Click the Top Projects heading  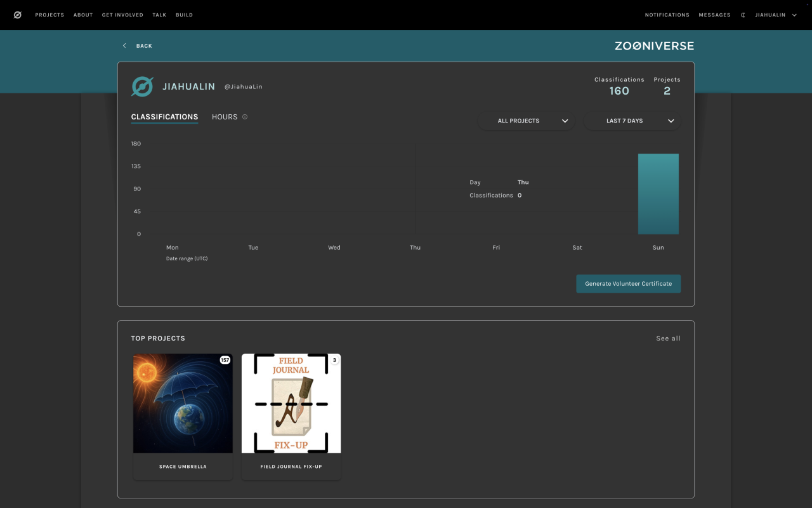(158, 338)
